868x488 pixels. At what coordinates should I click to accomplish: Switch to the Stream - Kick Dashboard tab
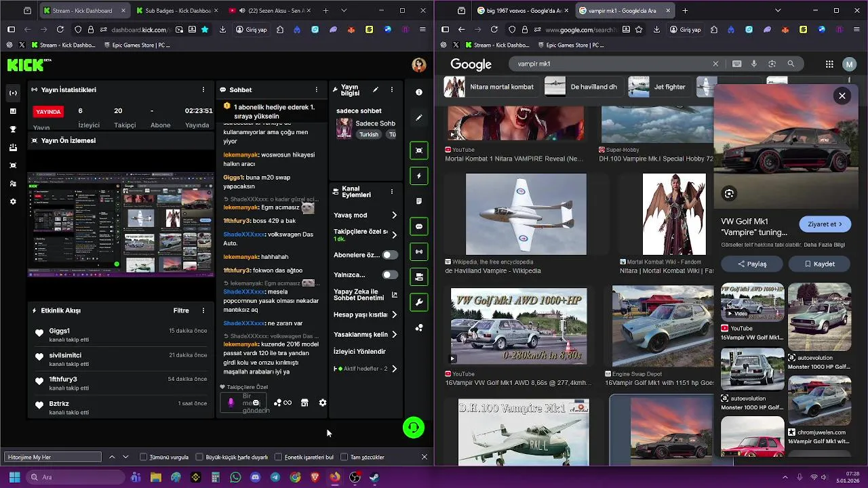point(84,11)
